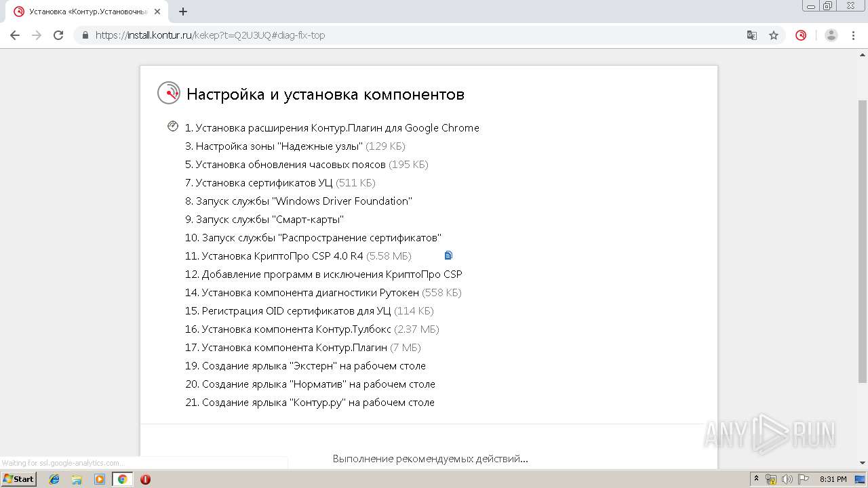Click step 10 "Распространение сертификатов"
The height and width of the screenshot is (488, 868).
click(313, 237)
